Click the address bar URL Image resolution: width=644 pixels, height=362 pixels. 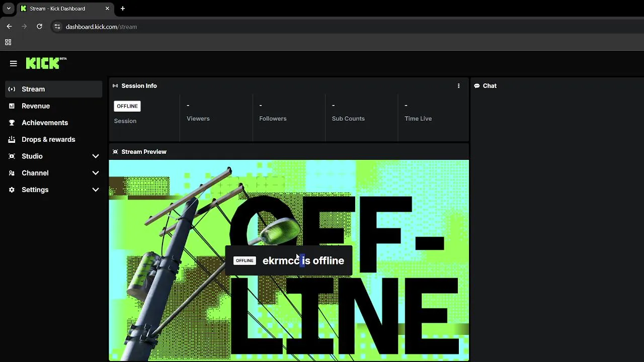pyautogui.click(x=101, y=27)
